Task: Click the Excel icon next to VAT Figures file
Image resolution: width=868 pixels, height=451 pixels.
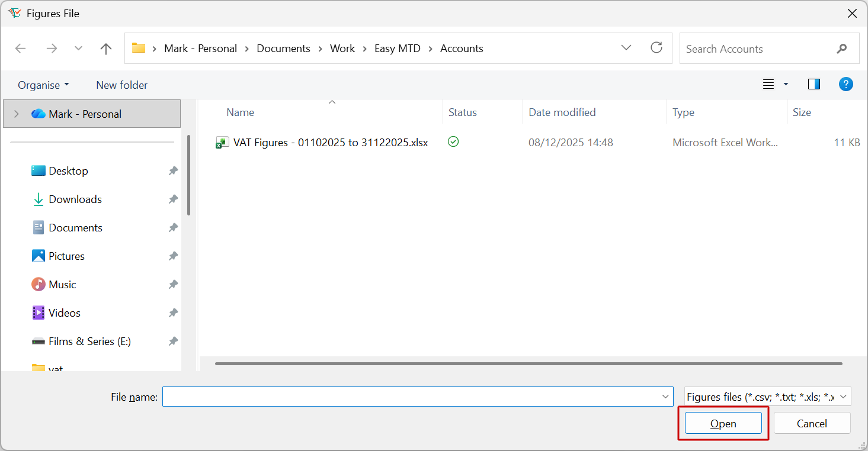Action: [222, 142]
